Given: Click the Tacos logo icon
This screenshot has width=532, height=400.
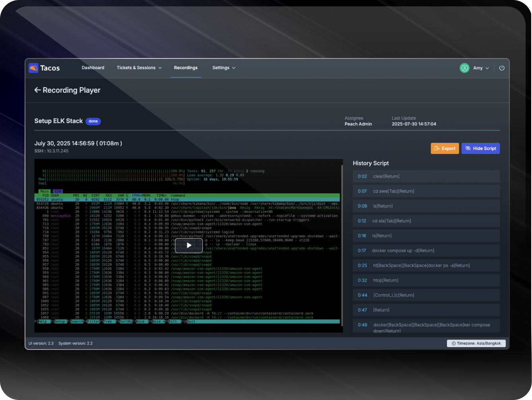Looking at the screenshot, I should (33, 68).
